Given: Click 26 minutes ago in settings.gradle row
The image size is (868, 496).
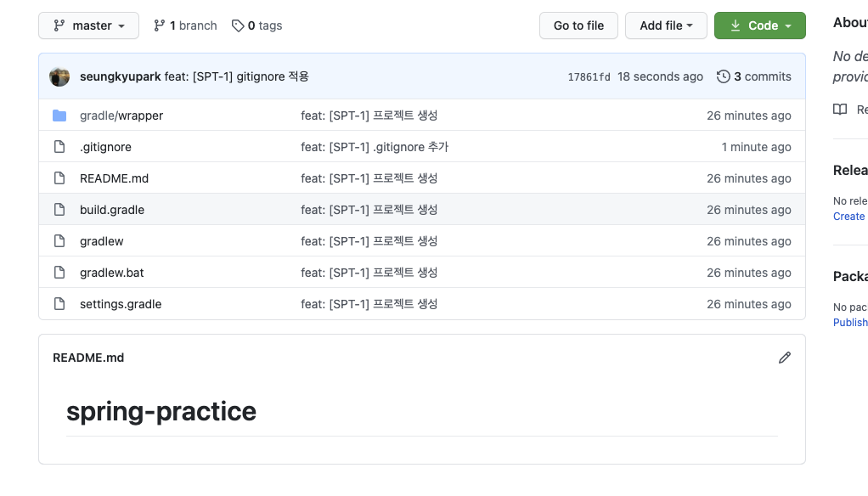Looking at the screenshot, I should point(749,304).
